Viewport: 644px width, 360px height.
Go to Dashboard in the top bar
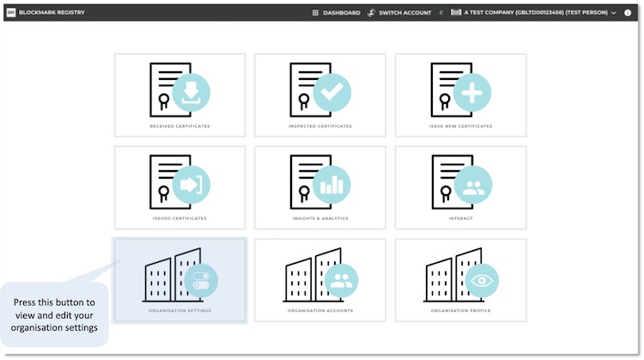[341, 13]
